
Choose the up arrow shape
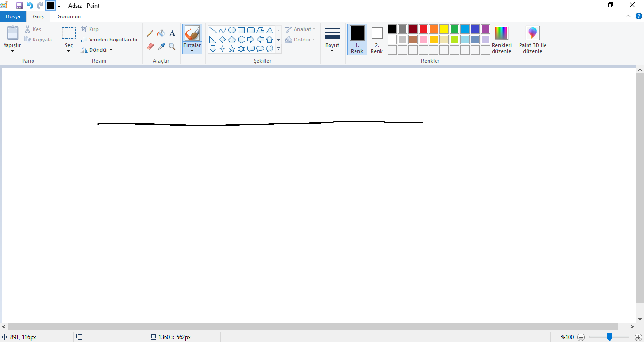pyautogui.click(x=270, y=40)
